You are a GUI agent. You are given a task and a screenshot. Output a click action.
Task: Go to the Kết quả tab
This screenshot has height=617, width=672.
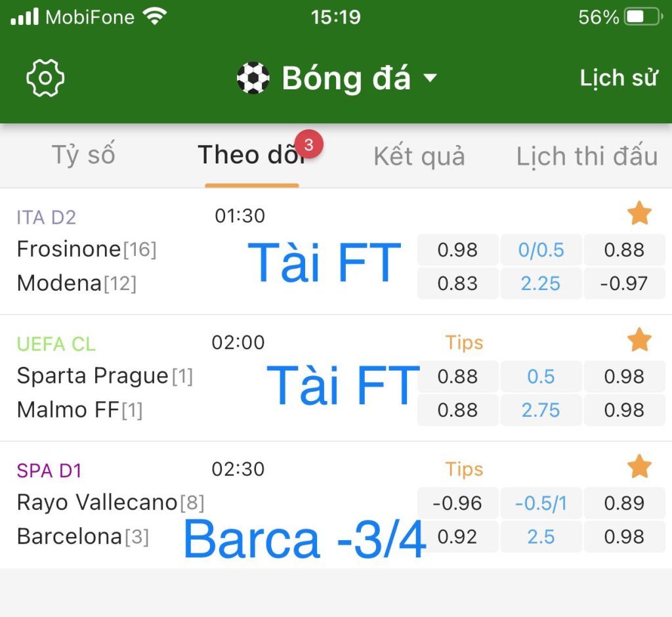(419, 156)
